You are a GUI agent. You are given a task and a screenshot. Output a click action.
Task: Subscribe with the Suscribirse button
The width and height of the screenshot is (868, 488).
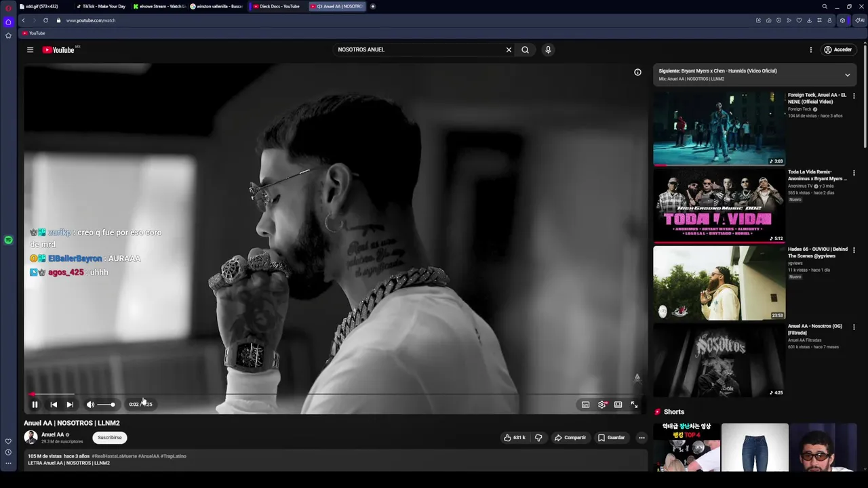109,438
